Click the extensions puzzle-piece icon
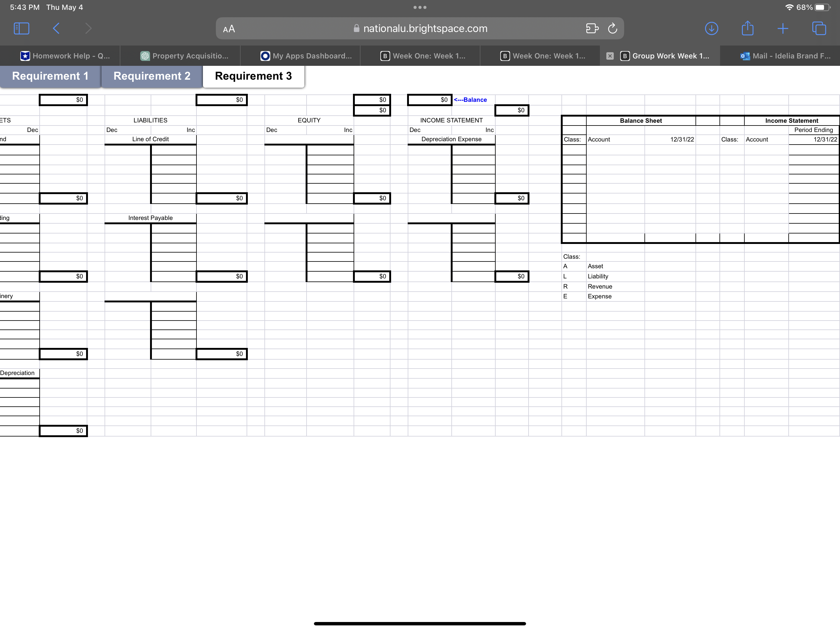This screenshot has width=840, height=630. [x=592, y=29]
